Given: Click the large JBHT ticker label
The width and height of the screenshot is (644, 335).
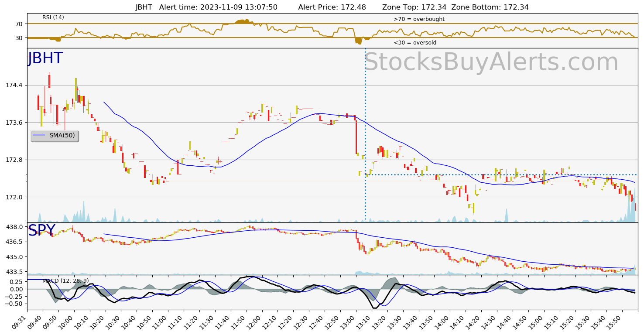Looking at the screenshot, I should [45, 58].
